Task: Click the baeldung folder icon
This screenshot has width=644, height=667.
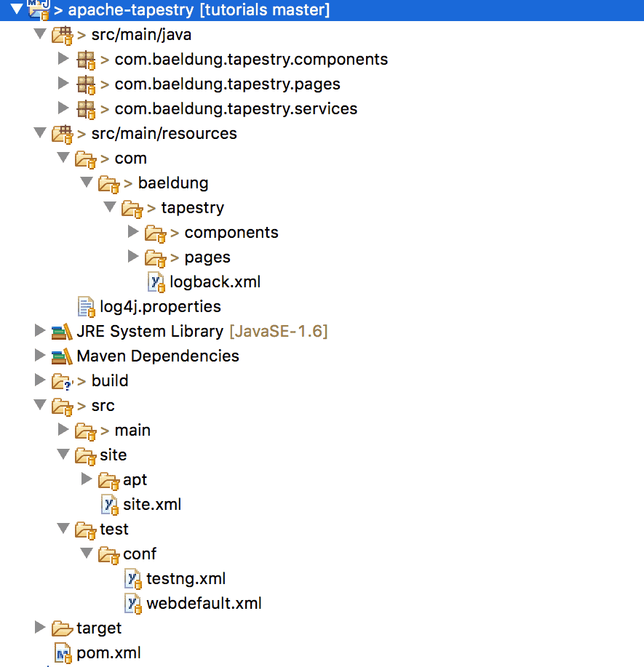Action: [109, 184]
